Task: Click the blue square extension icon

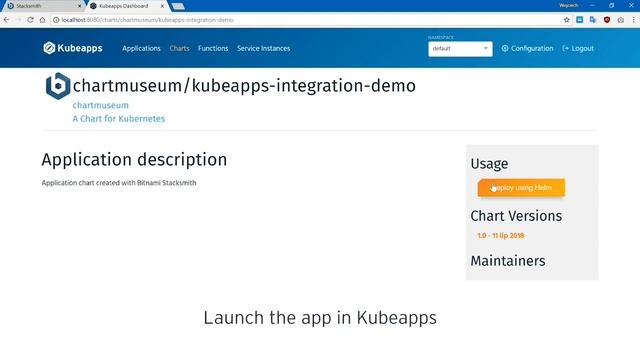Action: point(580,20)
